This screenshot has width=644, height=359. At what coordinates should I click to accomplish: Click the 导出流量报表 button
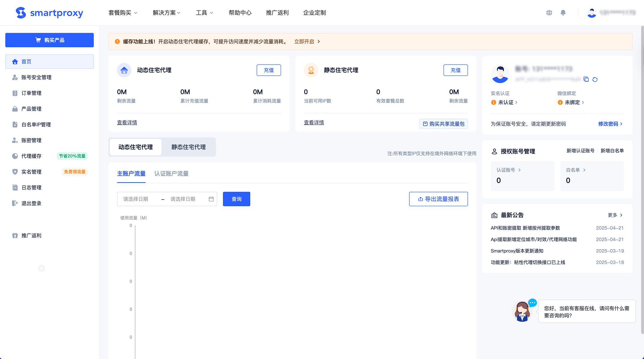(438, 199)
